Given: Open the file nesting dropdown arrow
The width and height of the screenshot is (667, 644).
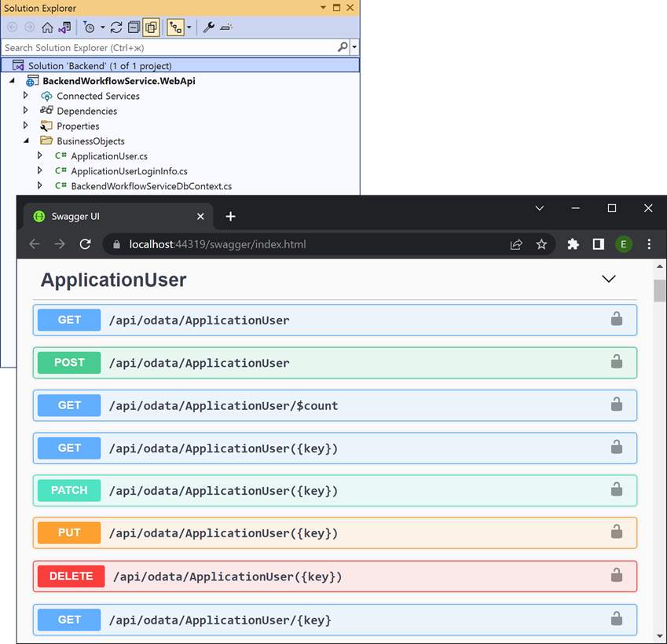Looking at the screenshot, I should [x=189, y=27].
